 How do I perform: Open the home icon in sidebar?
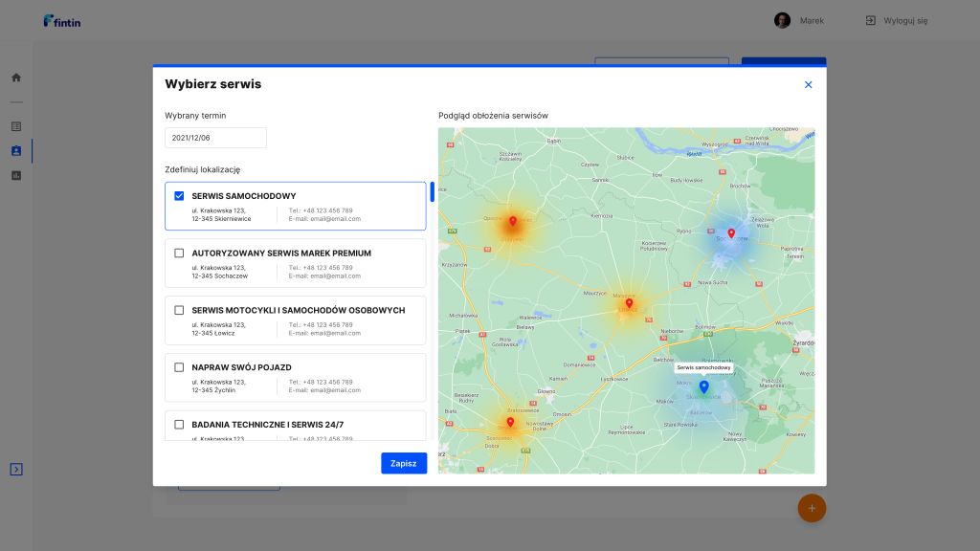click(16, 77)
